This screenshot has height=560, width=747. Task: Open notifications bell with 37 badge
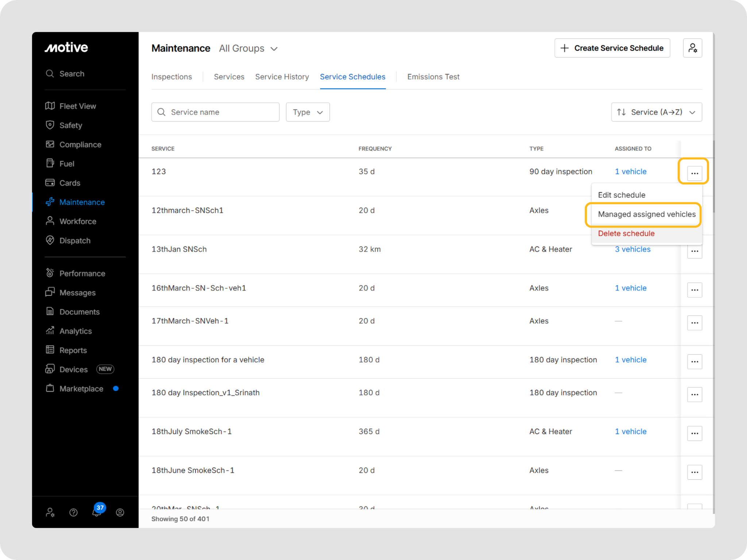[97, 512]
